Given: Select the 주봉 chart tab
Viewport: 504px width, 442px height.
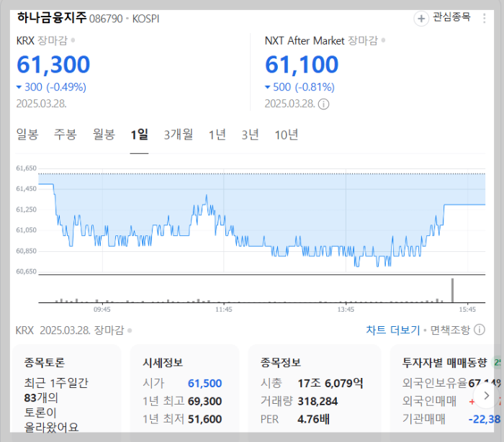Looking at the screenshot, I should [x=66, y=135].
